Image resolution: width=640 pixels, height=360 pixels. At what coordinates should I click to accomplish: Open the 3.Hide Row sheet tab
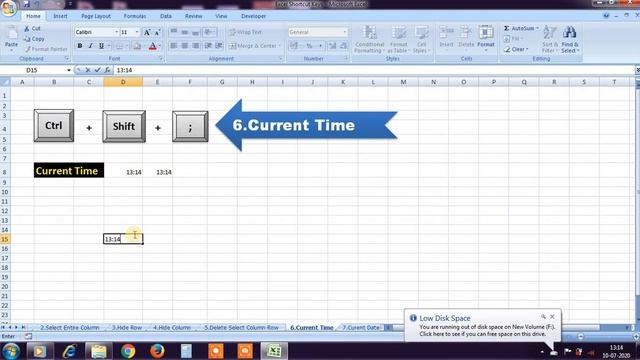[x=127, y=327]
